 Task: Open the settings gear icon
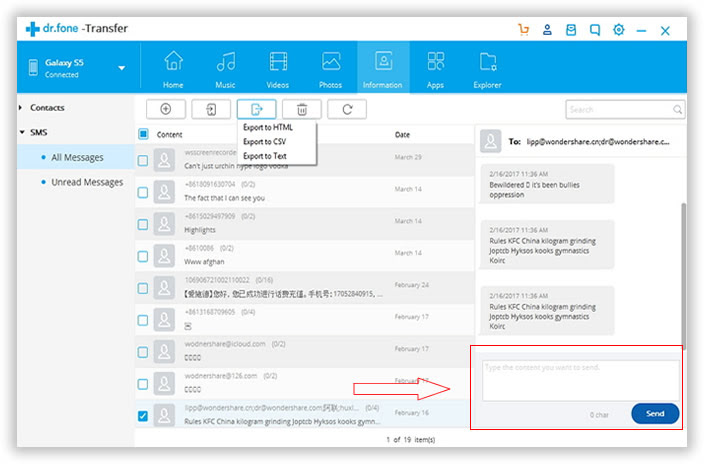pyautogui.click(x=619, y=30)
